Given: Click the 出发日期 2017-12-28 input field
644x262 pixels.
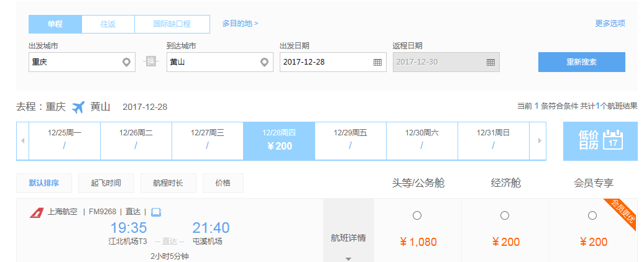Looking at the screenshot, I should click(333, 62).
